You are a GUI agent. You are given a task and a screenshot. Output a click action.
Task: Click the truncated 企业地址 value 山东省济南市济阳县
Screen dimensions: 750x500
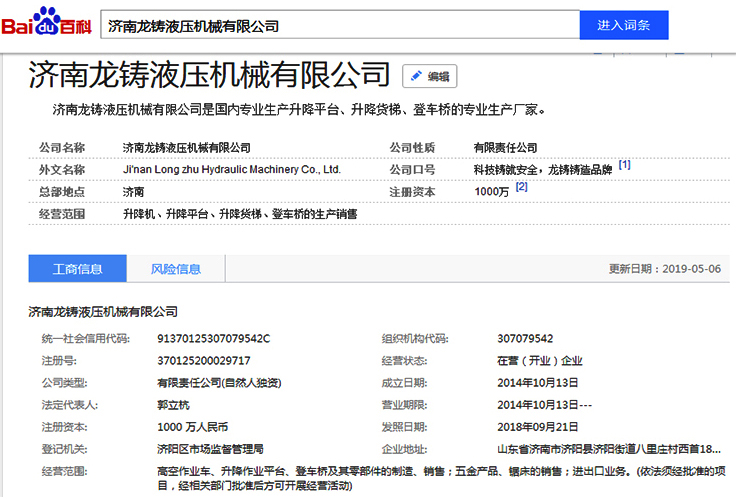tap(609, 449)
